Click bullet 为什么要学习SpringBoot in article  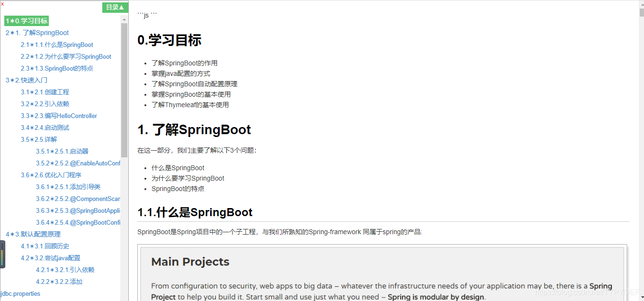point(188,178)
